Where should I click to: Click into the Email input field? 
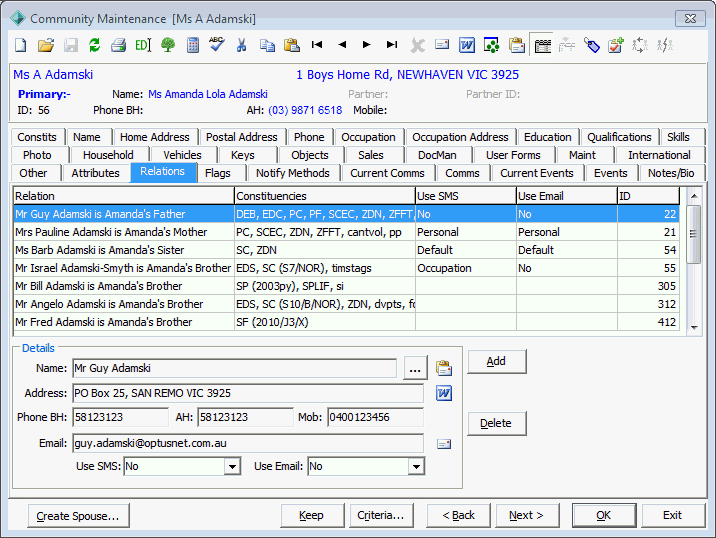(x=247, y=443)
